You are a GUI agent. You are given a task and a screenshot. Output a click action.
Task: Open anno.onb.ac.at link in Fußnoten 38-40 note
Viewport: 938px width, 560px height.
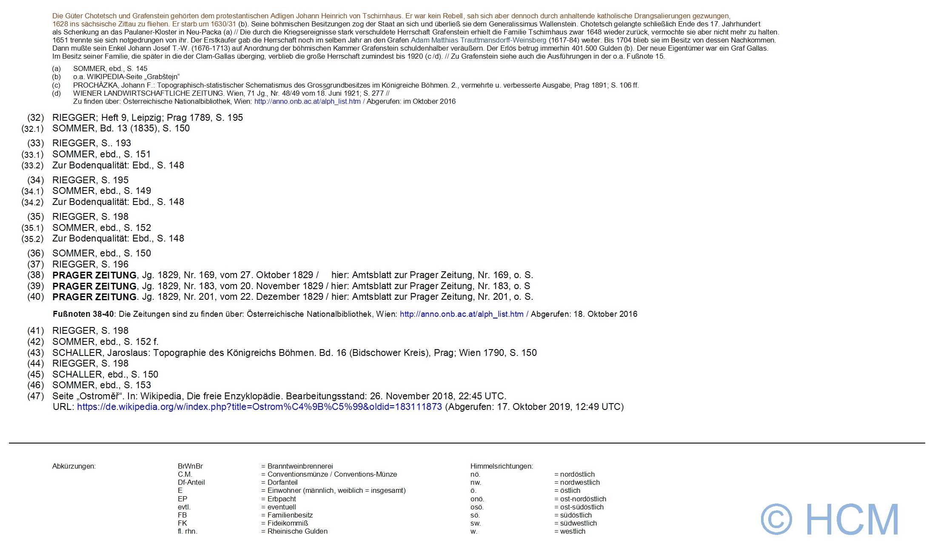(462, 314)
